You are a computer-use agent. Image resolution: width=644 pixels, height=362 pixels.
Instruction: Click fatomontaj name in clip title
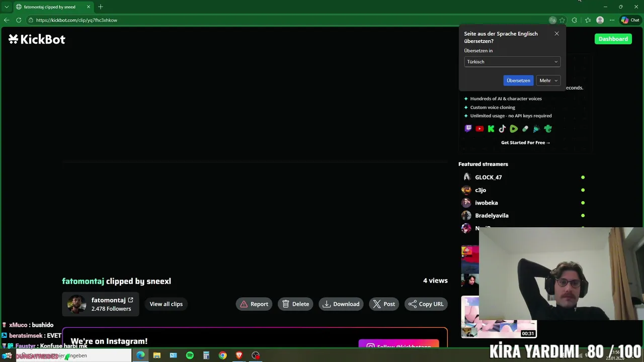click(x=83, y=281)
